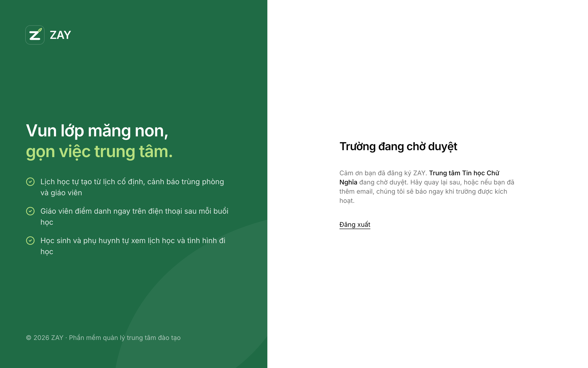Click the check icon beside Học sinh và phụ huynh
This screenshot has width=588, height=368.
pos(30,241)
